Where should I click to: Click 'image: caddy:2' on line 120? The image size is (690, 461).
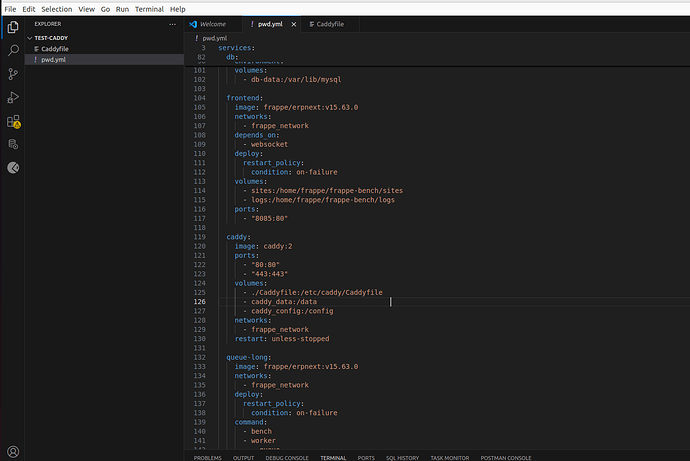pyautogui.click(x=263, y=246)
